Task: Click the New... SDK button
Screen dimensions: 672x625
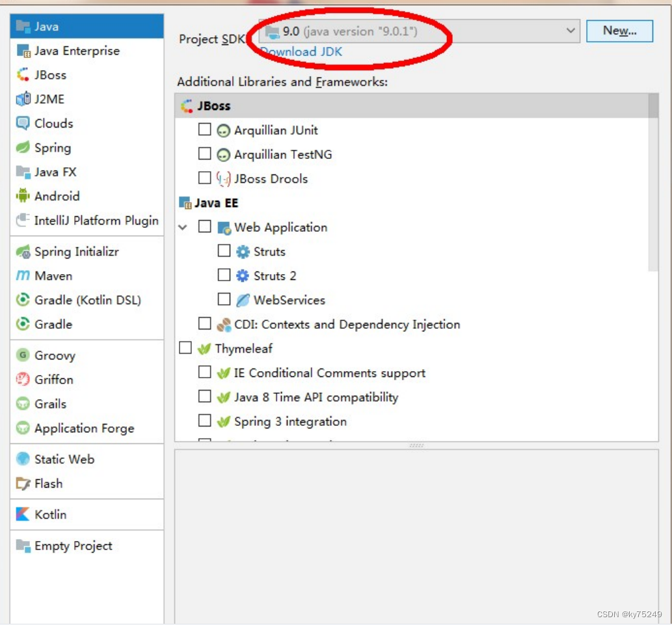Action: tap(619, 31)
